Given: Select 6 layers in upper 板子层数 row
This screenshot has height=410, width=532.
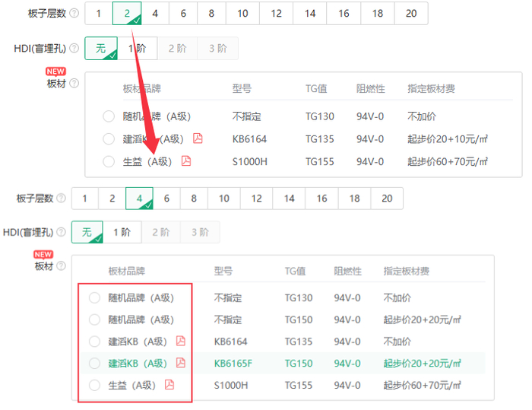Looking at the screenshot, I should point(183,13).
